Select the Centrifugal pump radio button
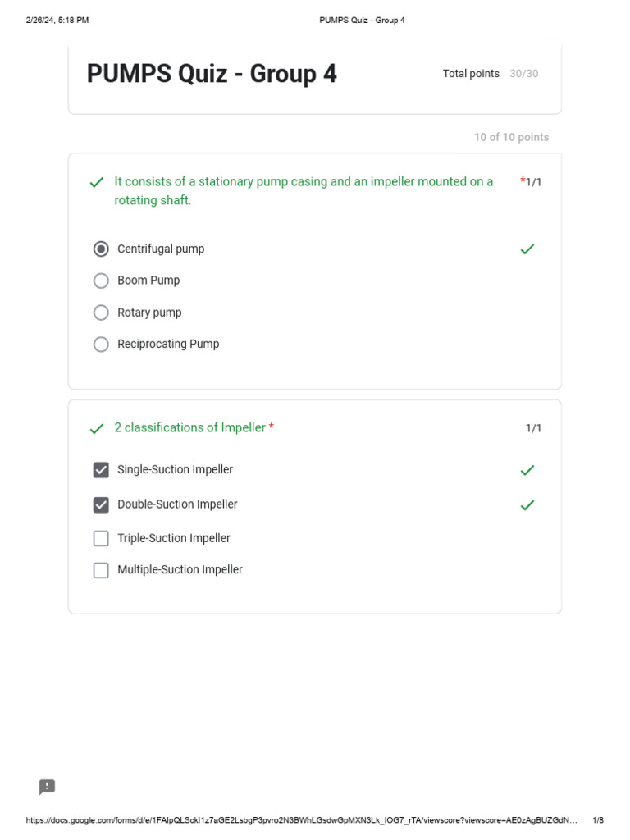The width and height of the screenshot is (630, 840). pyautogui.click(x=101, y=249)
